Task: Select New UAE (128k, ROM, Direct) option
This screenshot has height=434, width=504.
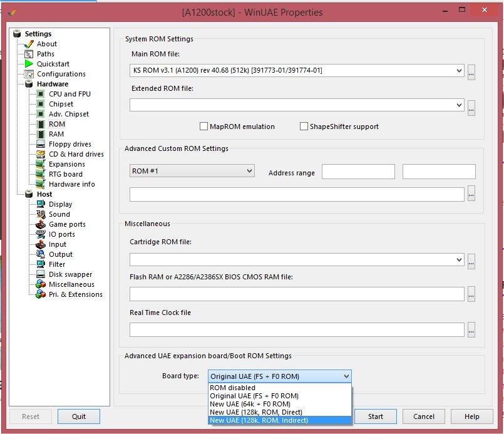Action: pyautogui.click(x=280, y=412)
